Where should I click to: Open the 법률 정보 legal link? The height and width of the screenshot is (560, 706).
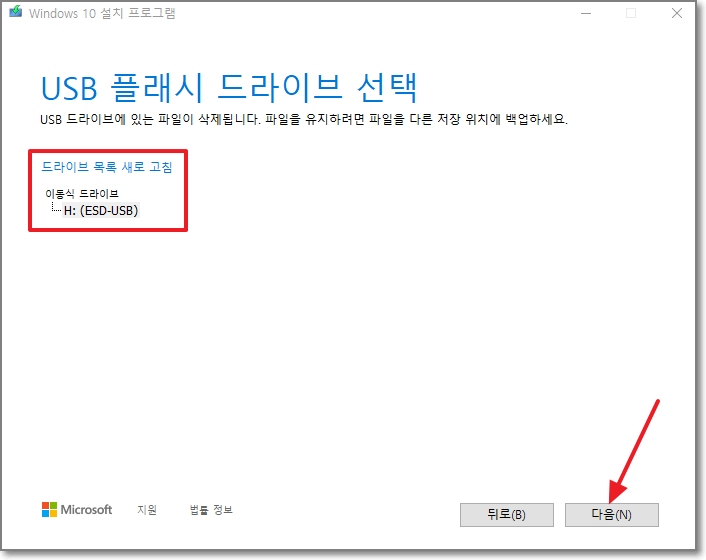pos(211,510)
